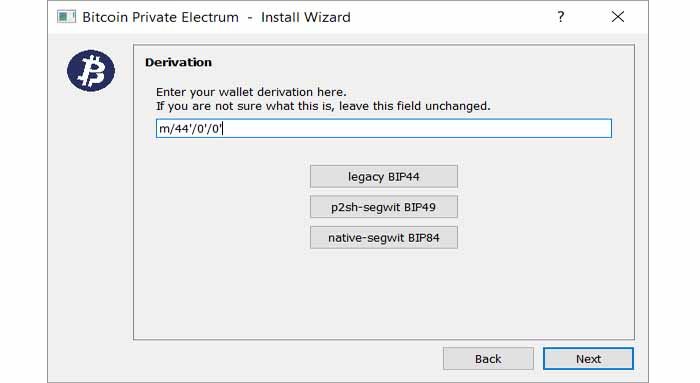Open the question mark help button
The width and height of the screenshot is (700, 383).
[561, 17]
